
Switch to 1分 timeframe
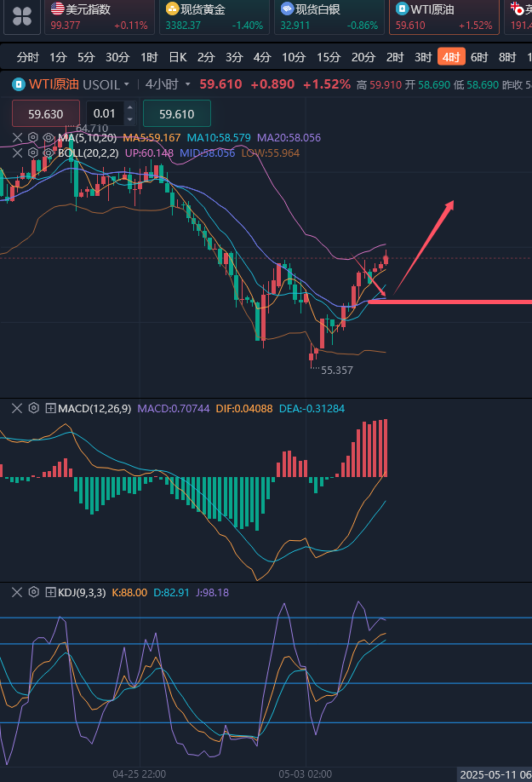[58, 57]
